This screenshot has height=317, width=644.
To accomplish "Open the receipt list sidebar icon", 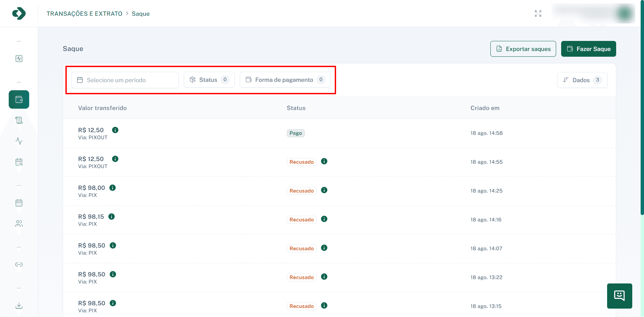I will click(x=19, y=120).
